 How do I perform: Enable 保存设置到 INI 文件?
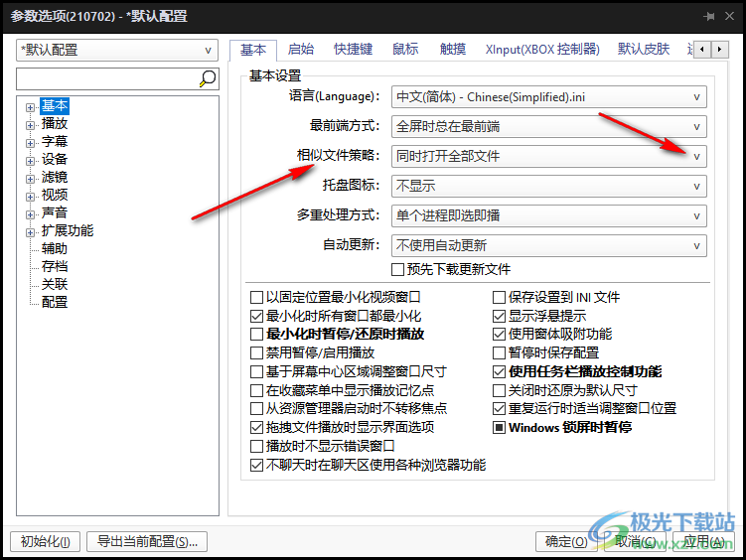coord(499,298)
